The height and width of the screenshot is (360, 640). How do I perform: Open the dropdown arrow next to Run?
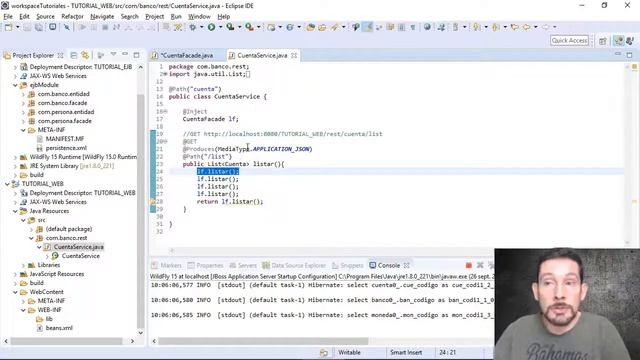pos(220,27)
